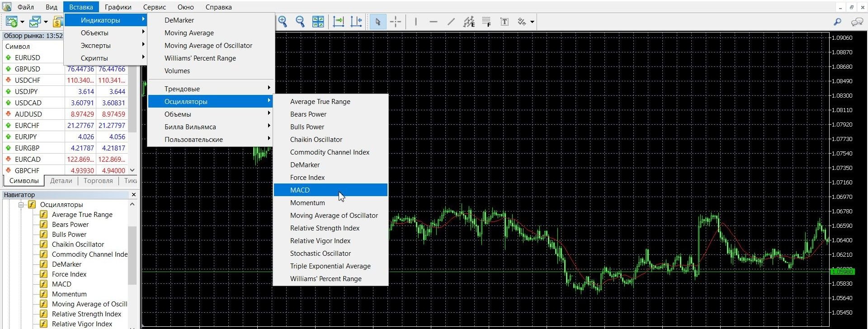Open dropdown arrow beside profiles icon
The image size is (868, 329).
pyautogui.click(x=45, y=22)
